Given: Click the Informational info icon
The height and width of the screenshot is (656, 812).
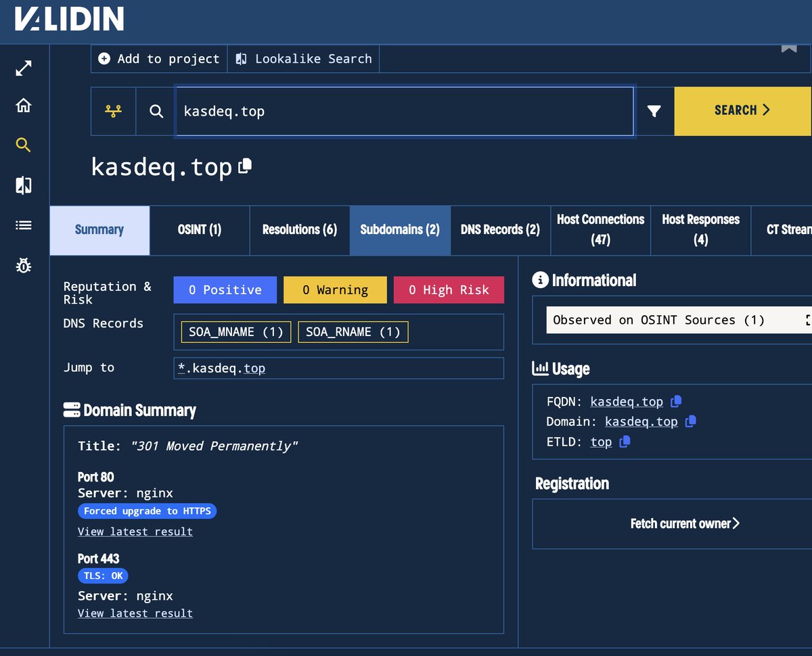Looking at the screenshot, I should (x=540, y=279).
